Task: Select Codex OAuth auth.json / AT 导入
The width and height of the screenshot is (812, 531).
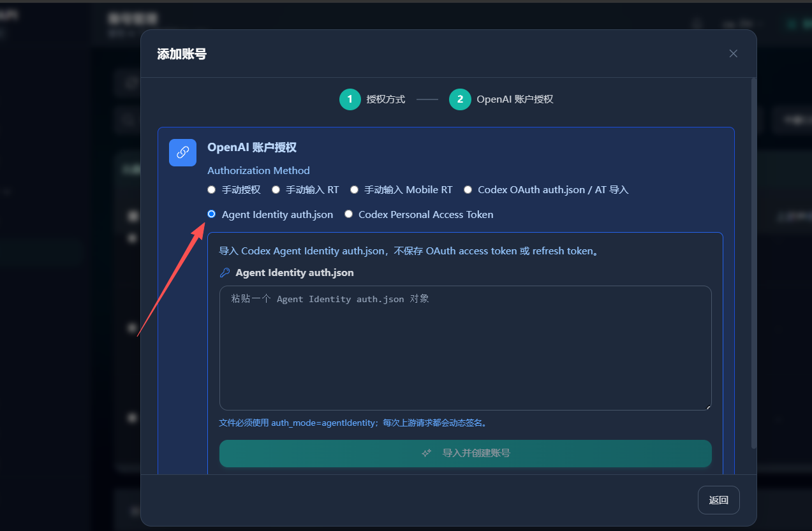Action: coord(468,190)
